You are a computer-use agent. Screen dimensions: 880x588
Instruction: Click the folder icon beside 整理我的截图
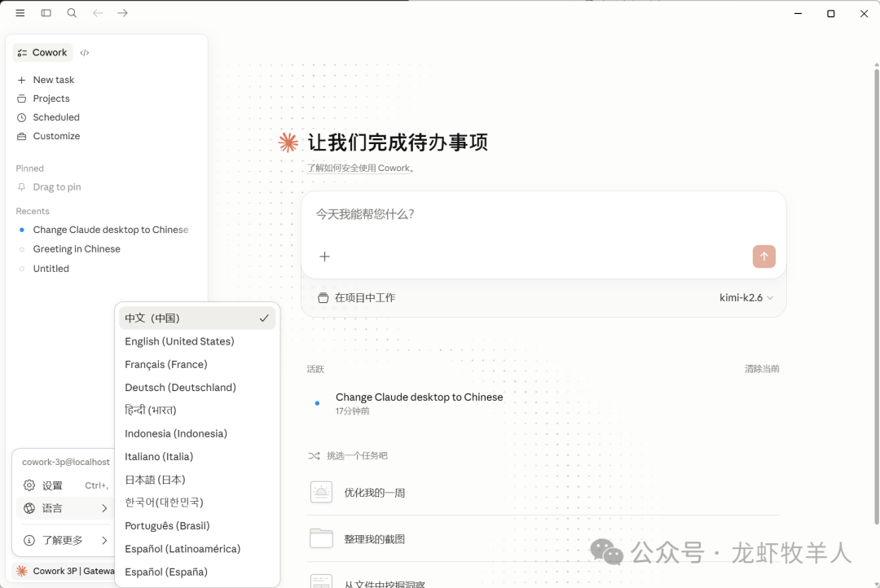[x=321, y=538]
